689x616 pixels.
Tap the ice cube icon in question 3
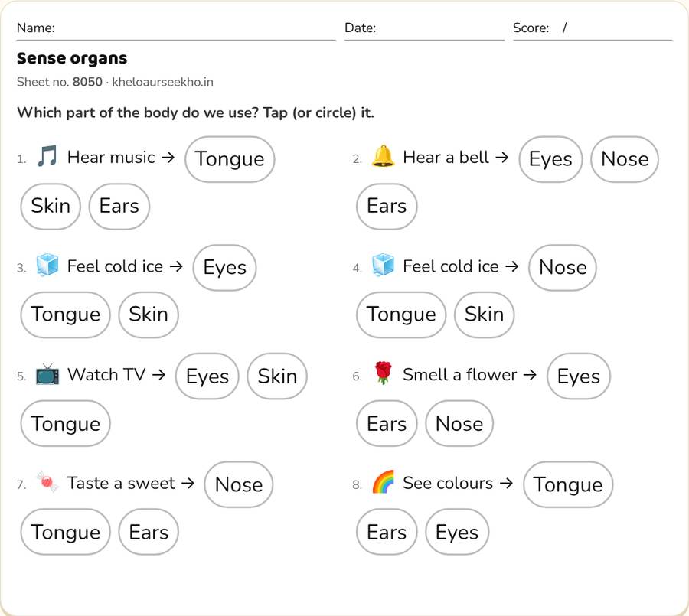tap(47, 265)
